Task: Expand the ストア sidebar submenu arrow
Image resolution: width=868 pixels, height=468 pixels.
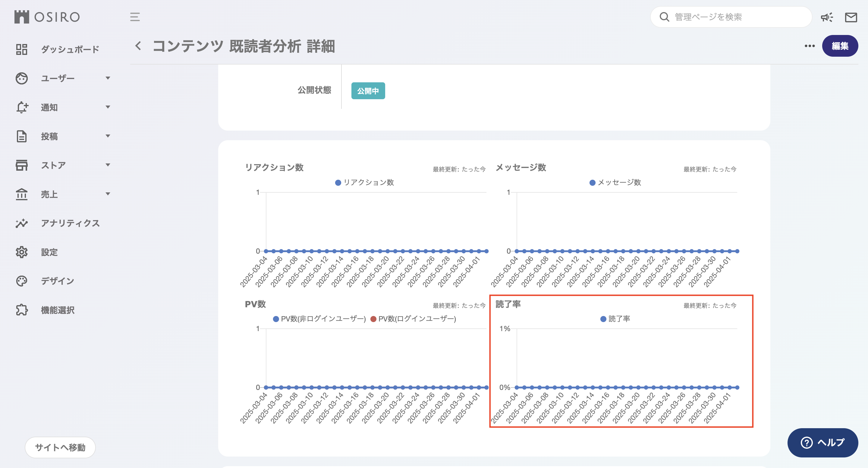Action: point(108,165)
